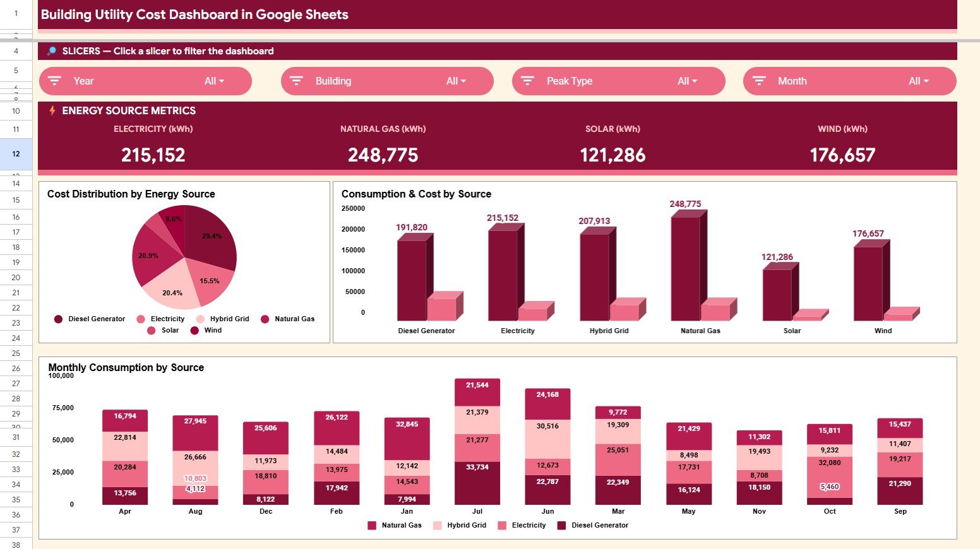The height and width of the screenshot is (549, 980).
Task: Click the Oct segment labeled 32,080
Action: click(x=830, y=477)
